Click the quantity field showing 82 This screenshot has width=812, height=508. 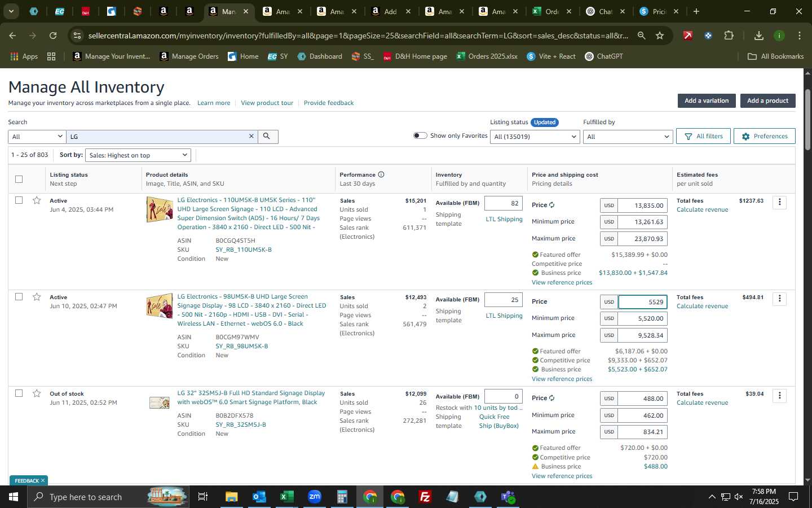click(503, 203)
